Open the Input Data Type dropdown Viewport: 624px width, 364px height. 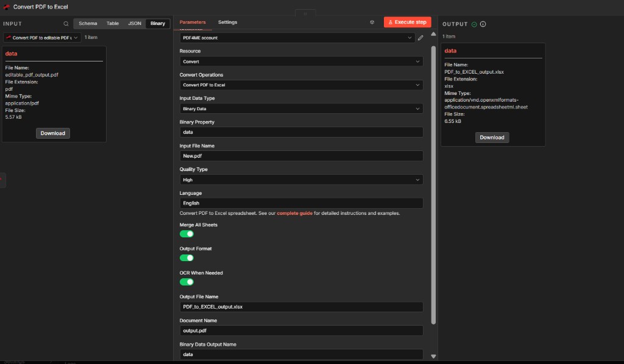pos(301,109)
